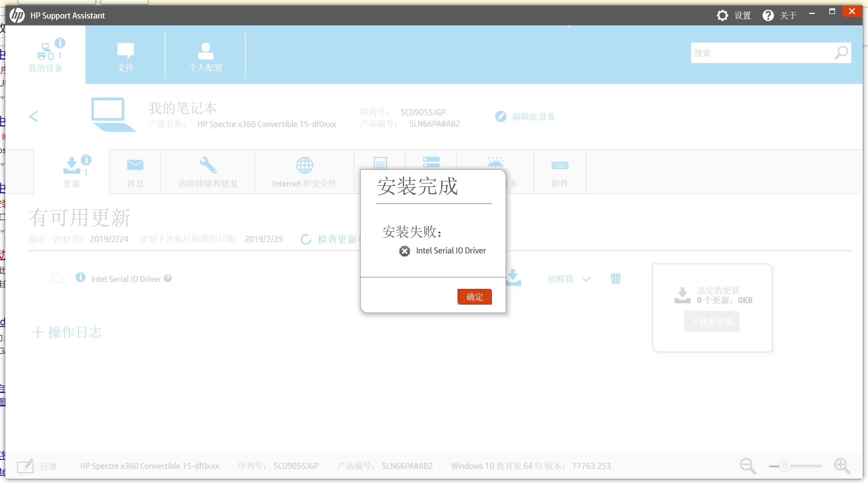Minimize the HP Support Assistant window

click(812, 13)
